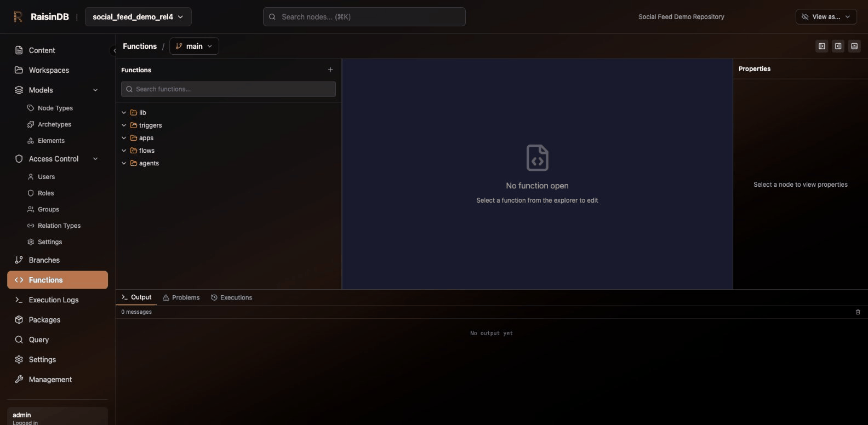
Task: Switch to the Problems tab
Action: [x=181, y=297]
